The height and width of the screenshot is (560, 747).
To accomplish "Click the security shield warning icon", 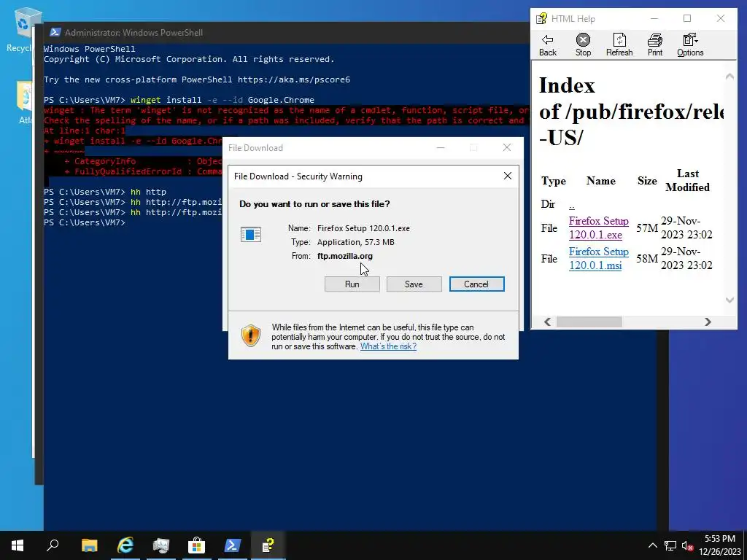I will point(251,336).
